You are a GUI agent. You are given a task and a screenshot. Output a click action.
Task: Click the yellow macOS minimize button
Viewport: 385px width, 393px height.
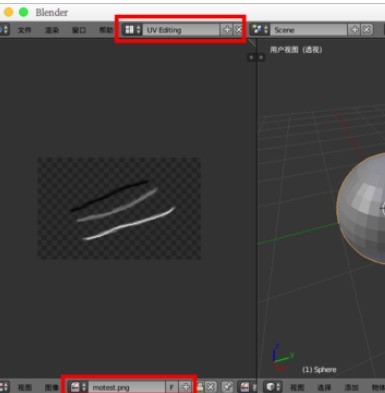(x=8, y=12)
